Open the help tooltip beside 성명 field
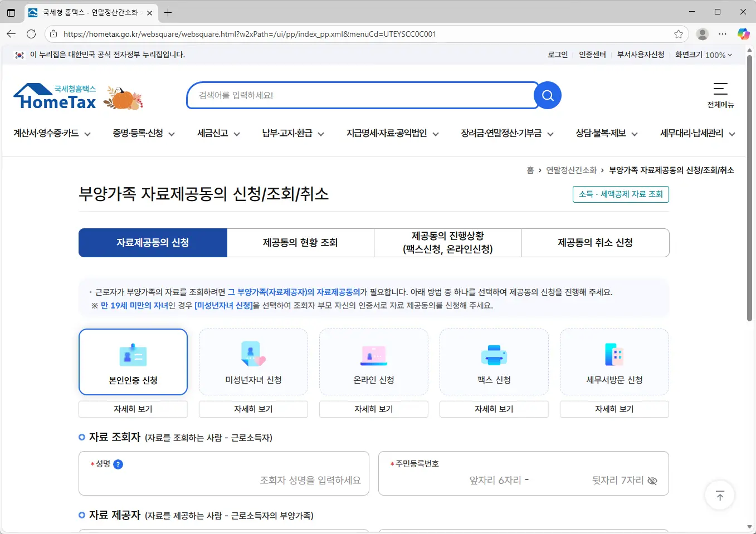Screen dimensions: 756x534 [x=118, y=463]
